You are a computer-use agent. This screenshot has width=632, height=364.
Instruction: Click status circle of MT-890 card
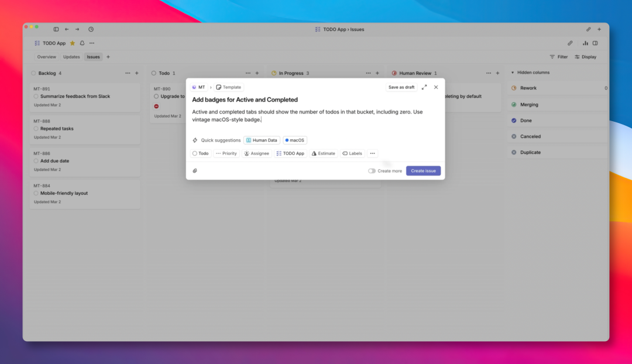tap(156, 97)
